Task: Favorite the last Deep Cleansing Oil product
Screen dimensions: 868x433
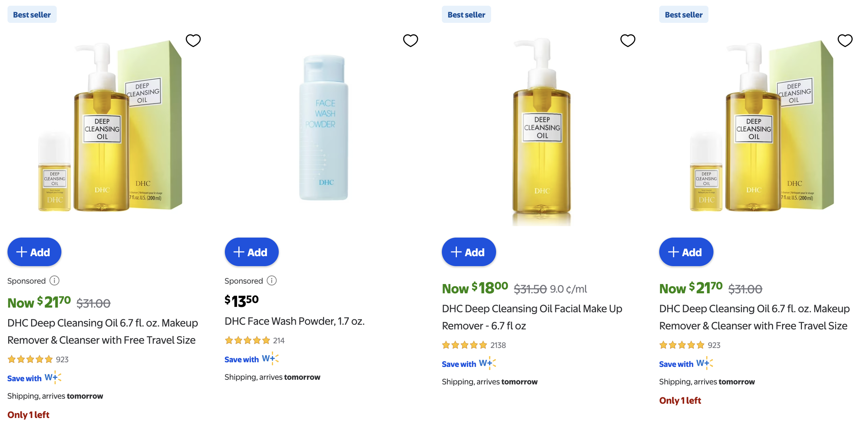Action: pos(845,40)
